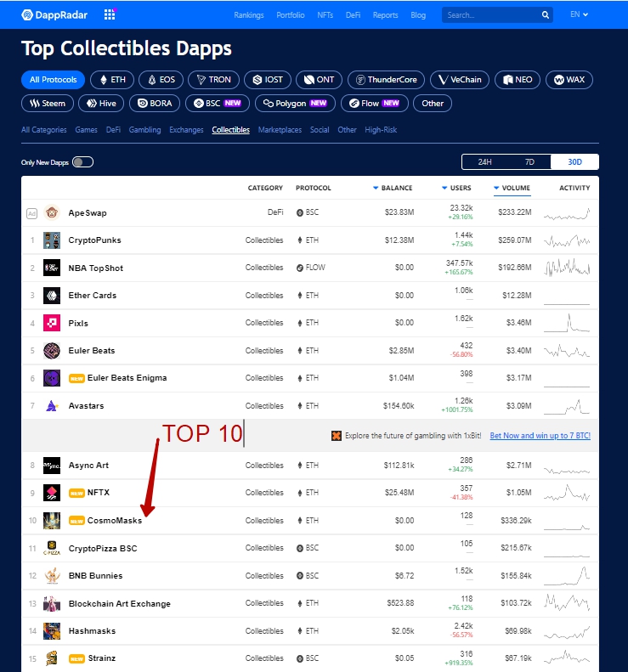Open the NFTs menu item
The height and width of the screenshot is (672, 628).
pos(325,15)
